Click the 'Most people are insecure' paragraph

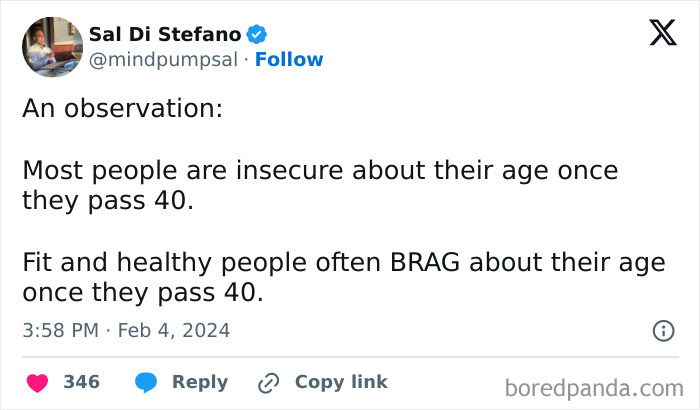[x=320, y=185]
